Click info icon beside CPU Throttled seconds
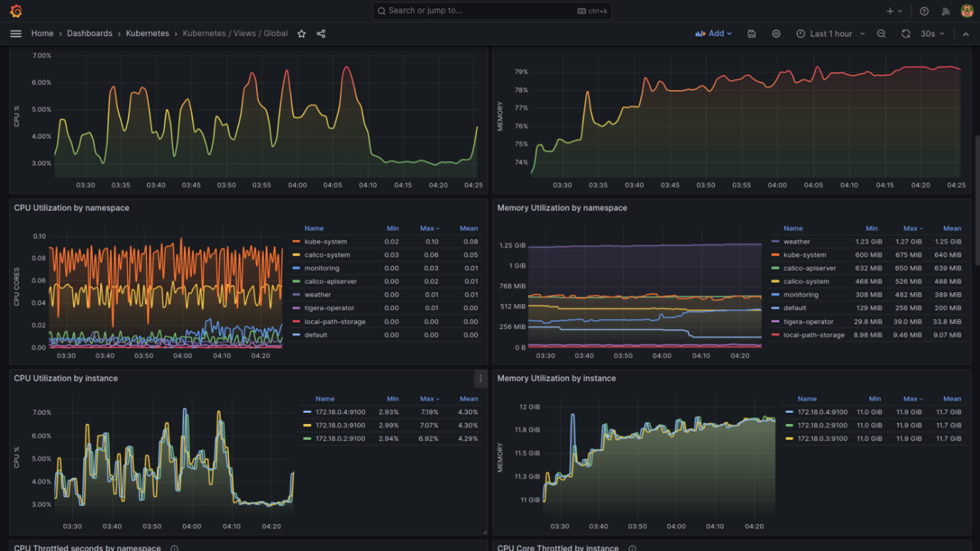 point(175,548)
